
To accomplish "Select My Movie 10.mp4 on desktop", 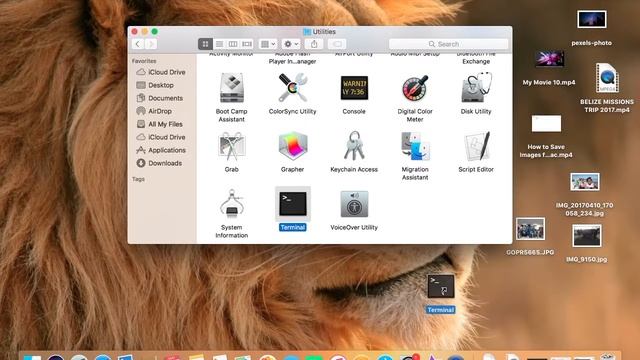I will [549, 59].
